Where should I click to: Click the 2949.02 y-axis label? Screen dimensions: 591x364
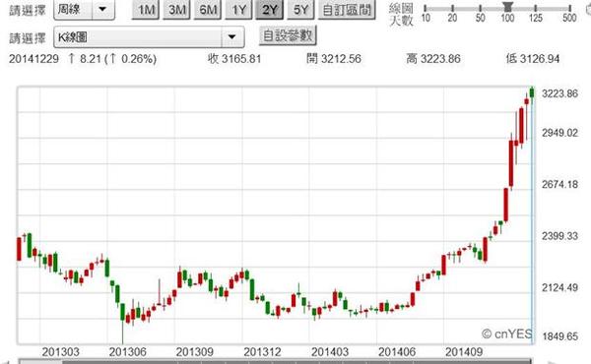[x=559, y=133]
